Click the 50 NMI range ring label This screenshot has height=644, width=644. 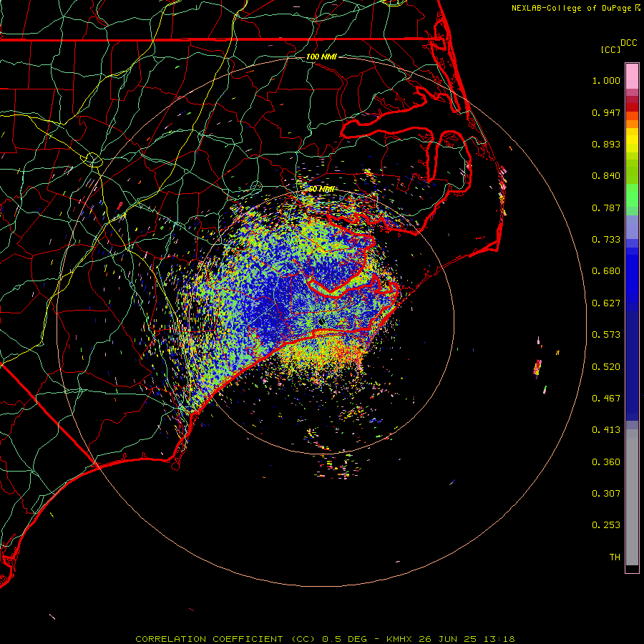click(x=321, y=190)
